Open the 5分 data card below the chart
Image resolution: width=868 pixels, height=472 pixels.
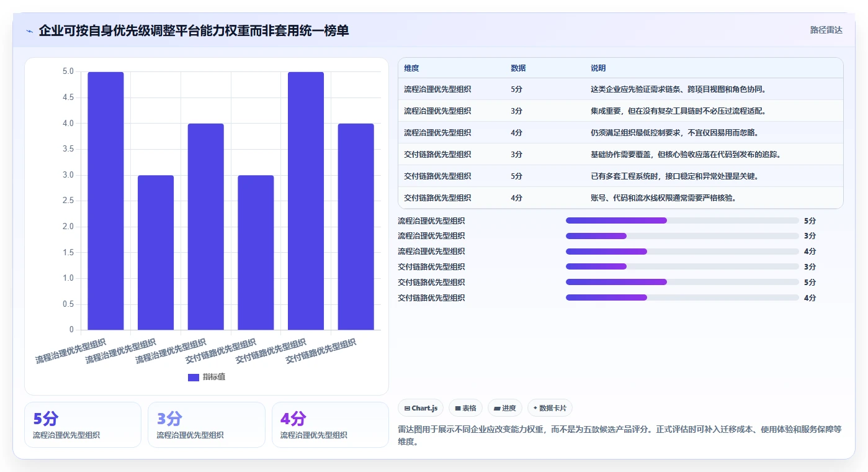tap(83, 425)
